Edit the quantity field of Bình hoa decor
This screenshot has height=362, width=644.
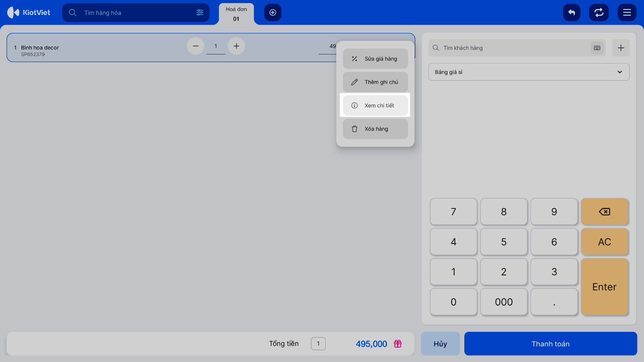(216, 46)
